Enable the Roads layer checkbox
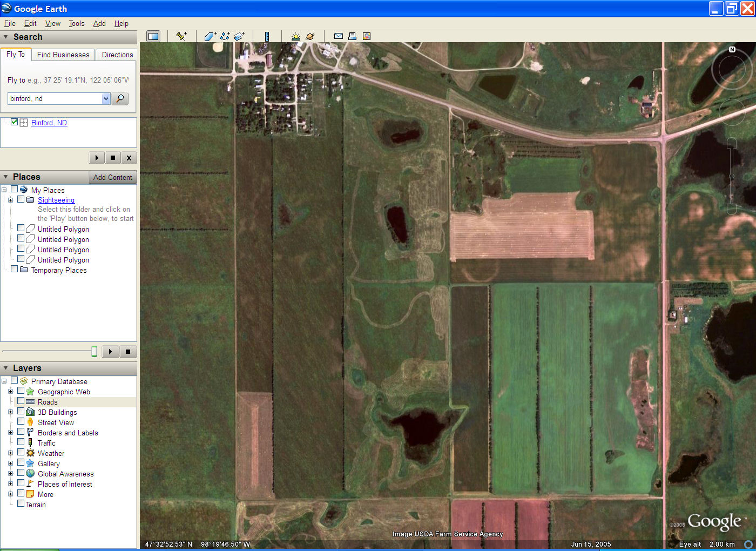 [21, 401]
